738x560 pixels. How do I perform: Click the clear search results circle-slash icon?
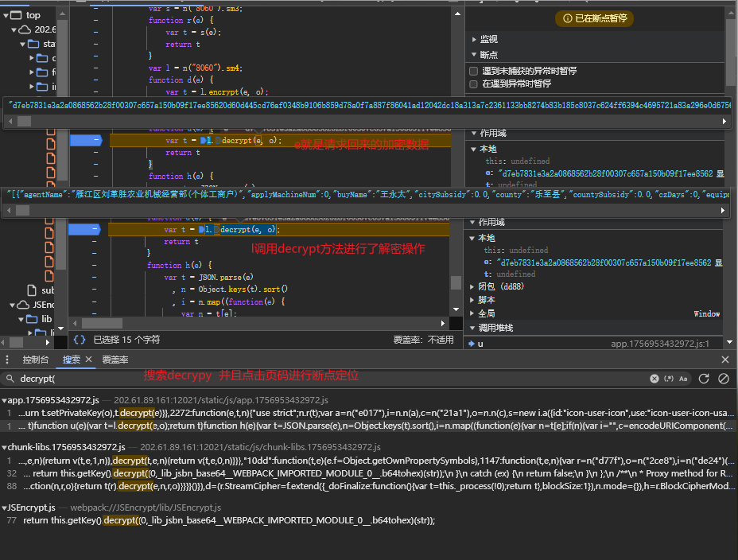724,379
